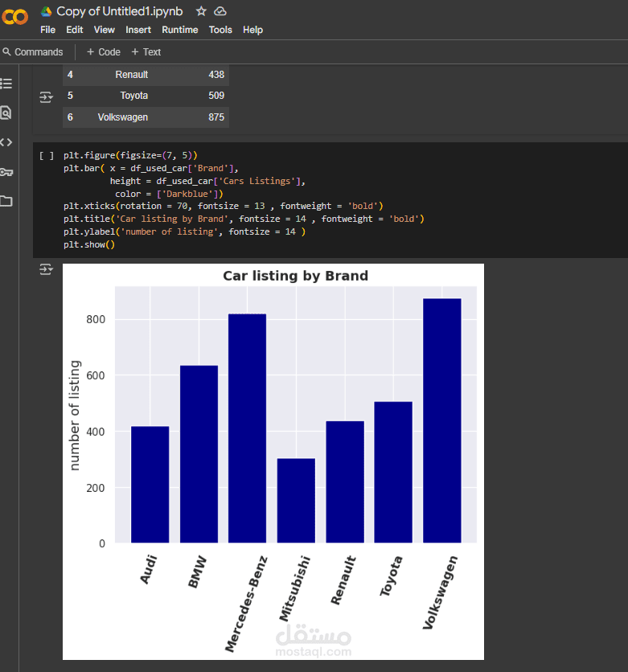Click the plt.ylabel code line

pyautogui.click(x=185, y=232)
